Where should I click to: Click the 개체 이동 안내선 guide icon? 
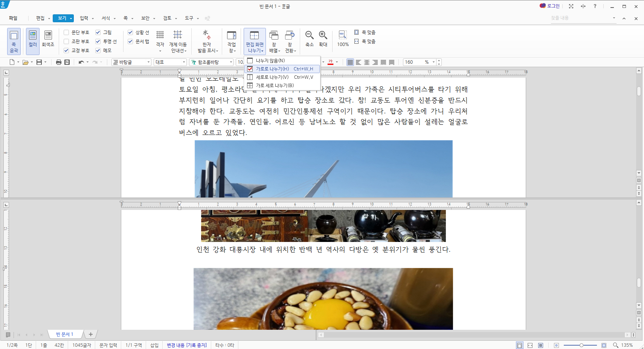pyautogui.click(x=178, y=35)
